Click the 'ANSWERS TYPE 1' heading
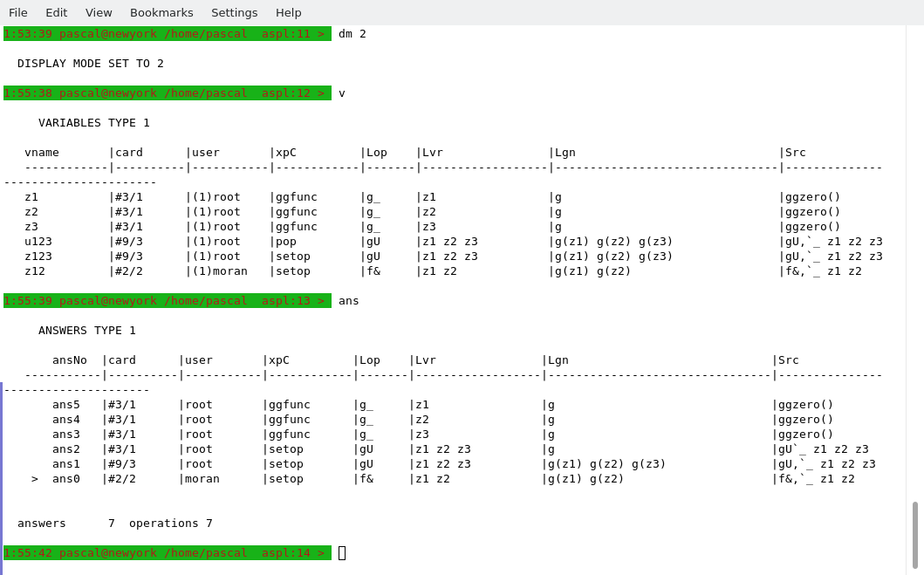This screenshot has height=575, width=924. [x=87, y=331]
